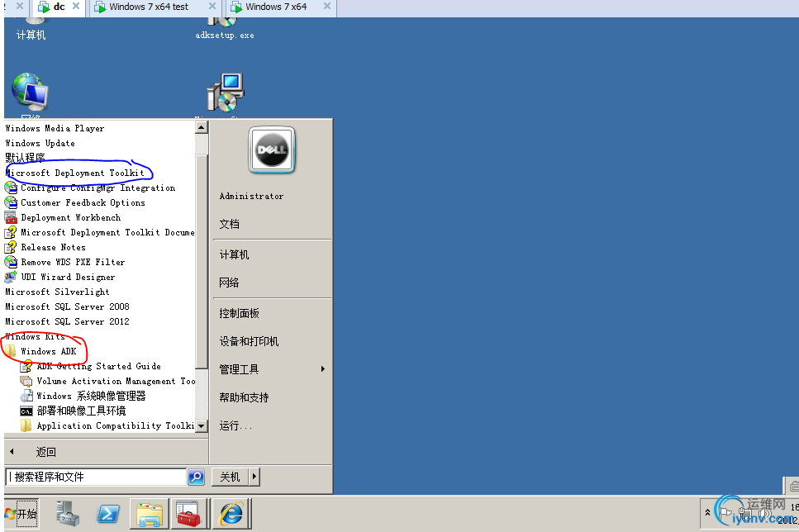The width and height of the screenshot is (799, 532).
Task: Close the dc tab
Action: point(76,6)
